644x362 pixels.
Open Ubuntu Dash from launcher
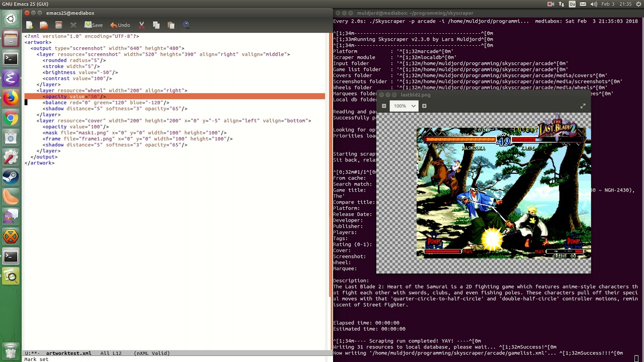tap(11, 19)
